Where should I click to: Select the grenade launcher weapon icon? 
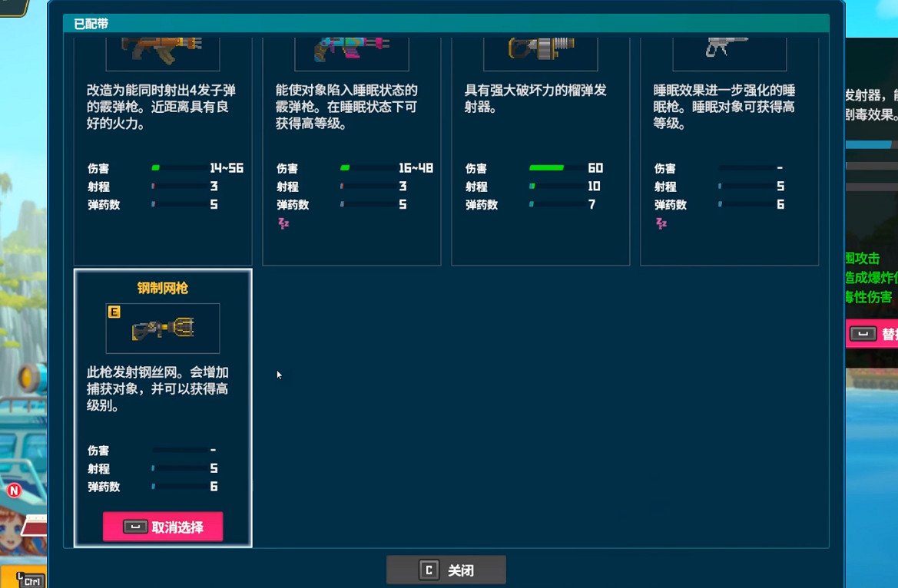coord(540,49)
